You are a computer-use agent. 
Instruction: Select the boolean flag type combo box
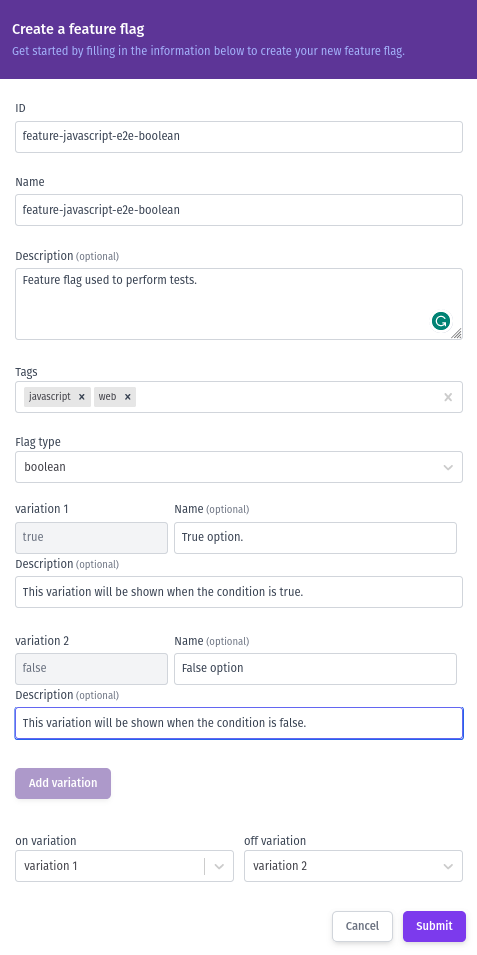coord(239,467)
